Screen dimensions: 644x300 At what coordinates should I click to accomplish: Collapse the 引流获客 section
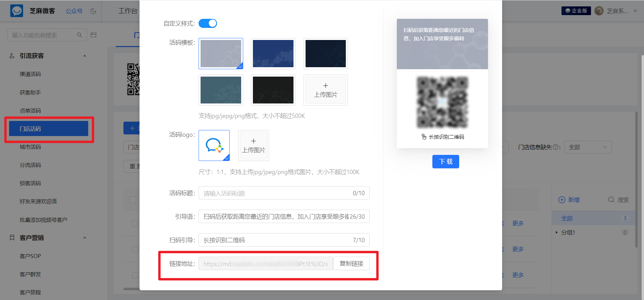[x=85, y=56]
